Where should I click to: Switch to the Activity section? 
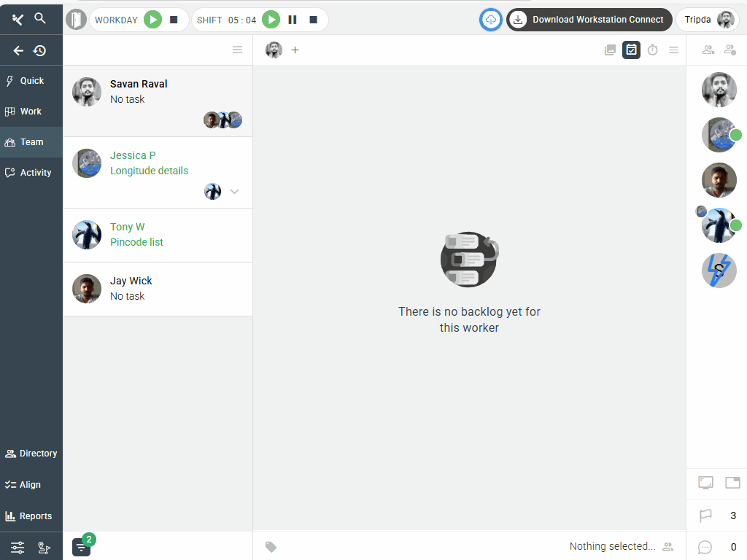[x=31, y=173]
